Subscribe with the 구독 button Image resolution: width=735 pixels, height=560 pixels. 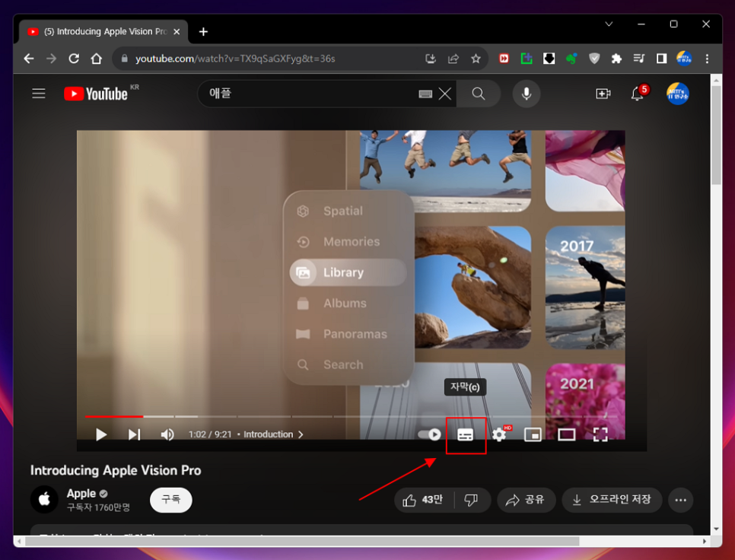click(171, 500)
